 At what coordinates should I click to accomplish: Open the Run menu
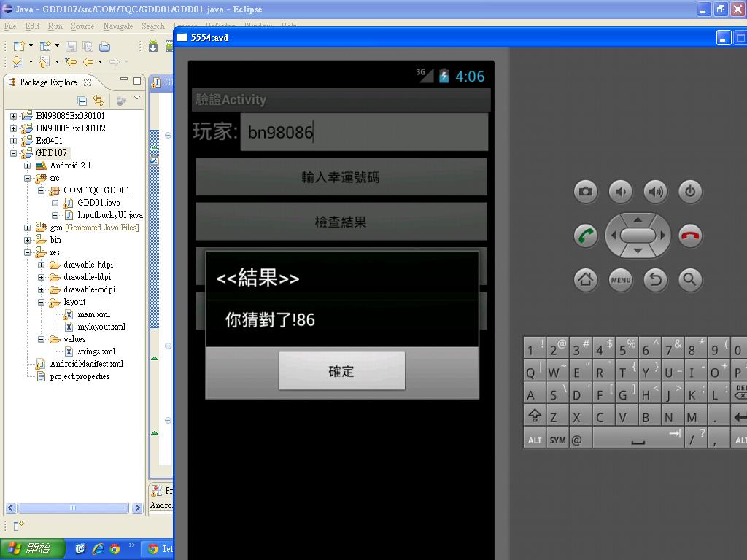point(55,26)
